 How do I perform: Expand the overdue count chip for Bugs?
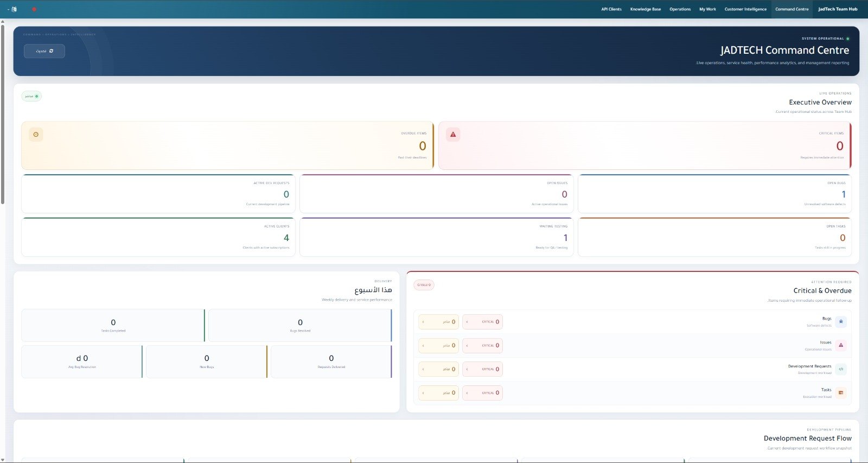[x=438, y=322]
